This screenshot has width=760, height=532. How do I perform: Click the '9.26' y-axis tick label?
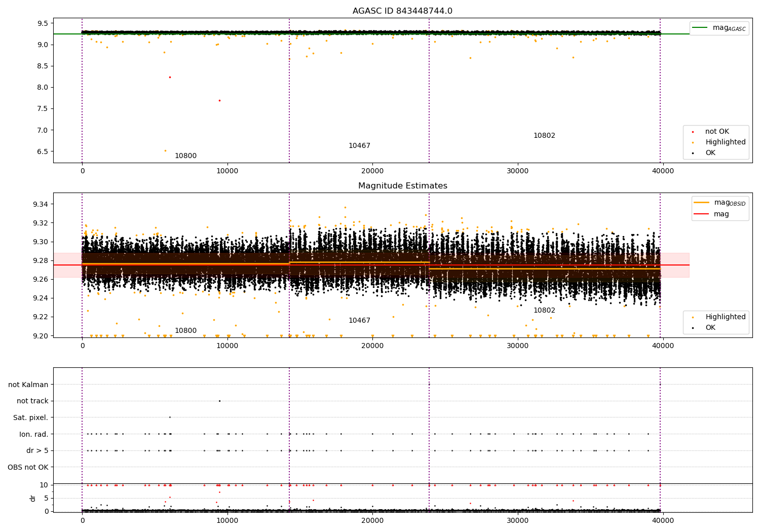click(x=41, y=279)
